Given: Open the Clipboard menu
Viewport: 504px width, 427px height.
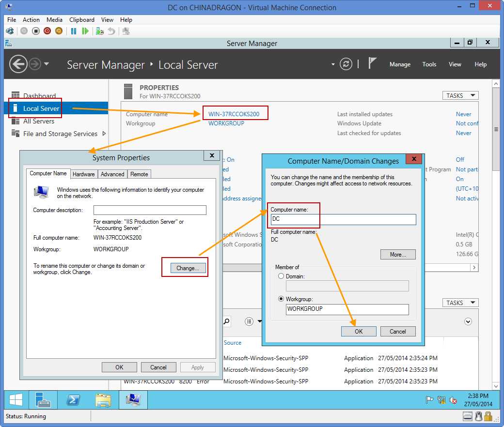Looking at the screenshot, I should click(x=81, y=19).
